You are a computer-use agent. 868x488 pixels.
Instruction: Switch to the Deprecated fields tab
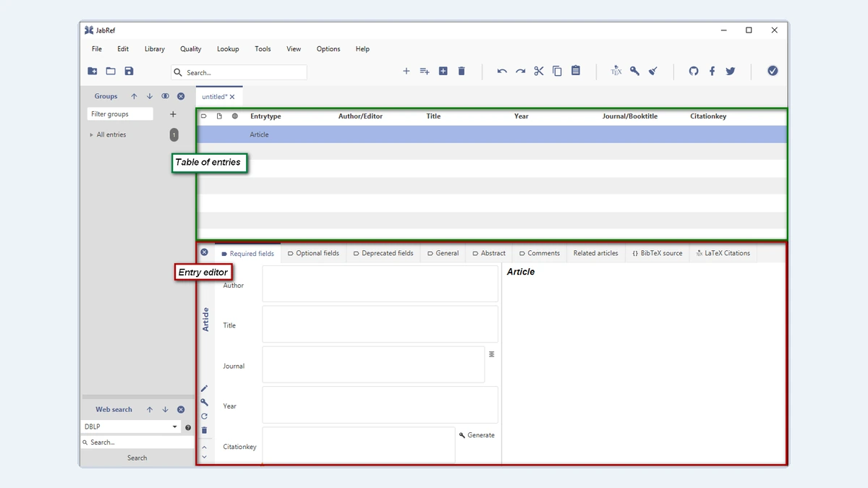383,253
